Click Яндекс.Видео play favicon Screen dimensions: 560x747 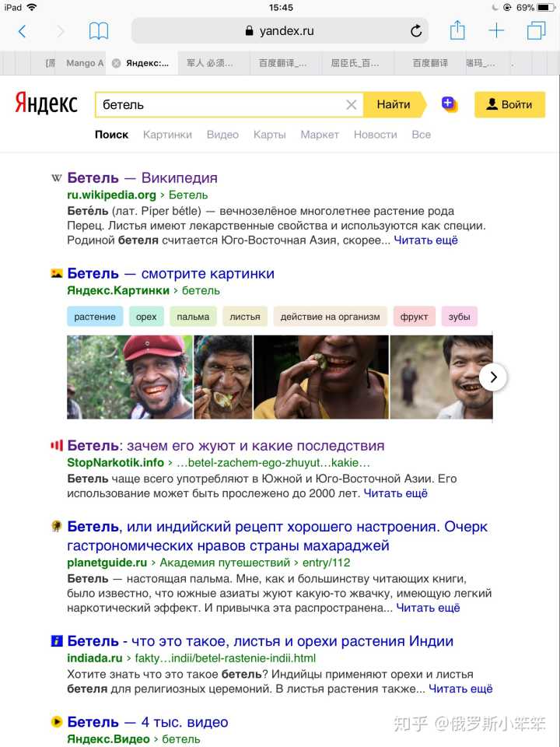tap(56, 722)
